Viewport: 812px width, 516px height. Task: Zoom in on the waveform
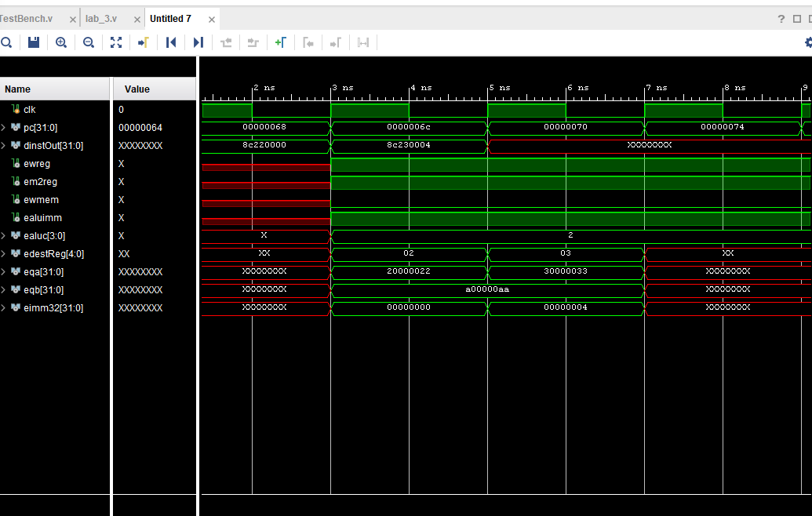coord(61,42)
